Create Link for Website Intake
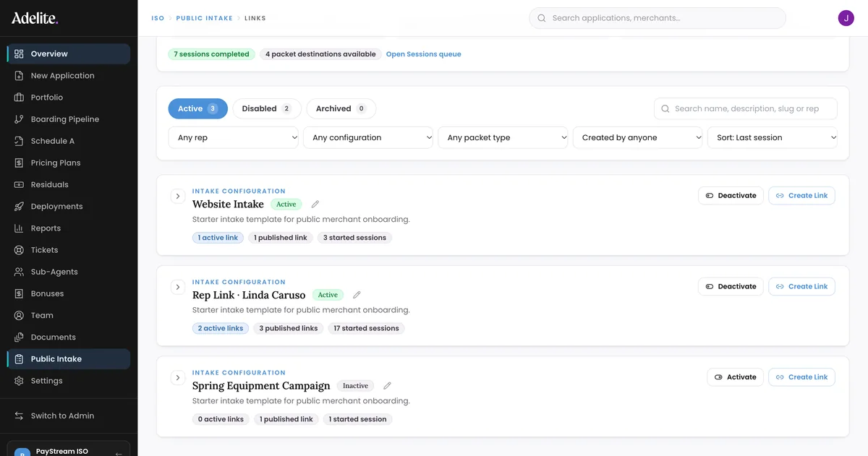The height and width of the screenshot is (456, 868). point(801,195)
